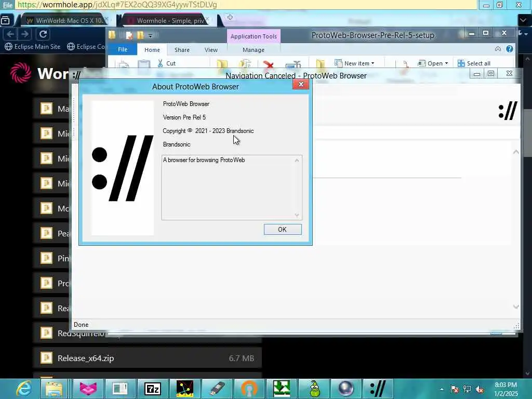Viewport: 532px width, 399px height.
Task: Click the green pear icon on the taskbar
Action: click(315, 389)
